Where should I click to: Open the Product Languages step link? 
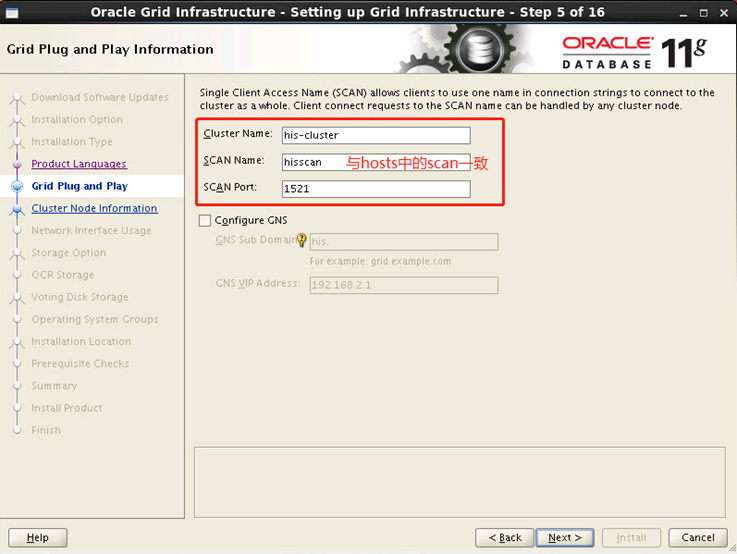pyautogui.click(x=79, y=164)
